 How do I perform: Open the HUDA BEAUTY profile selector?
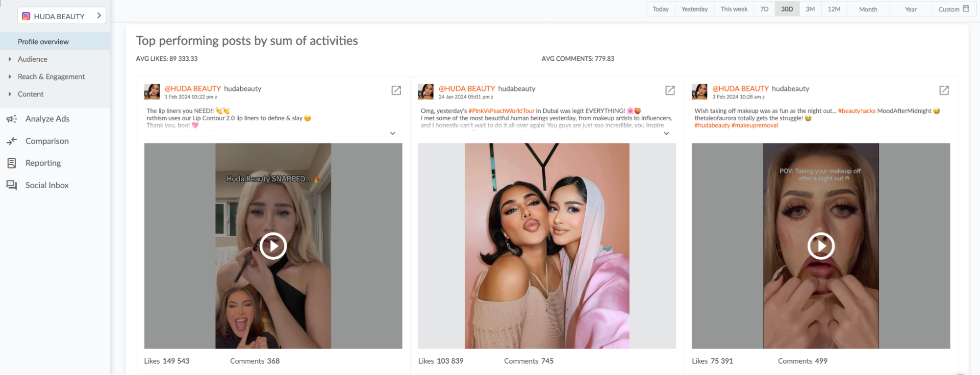point(62,16)
